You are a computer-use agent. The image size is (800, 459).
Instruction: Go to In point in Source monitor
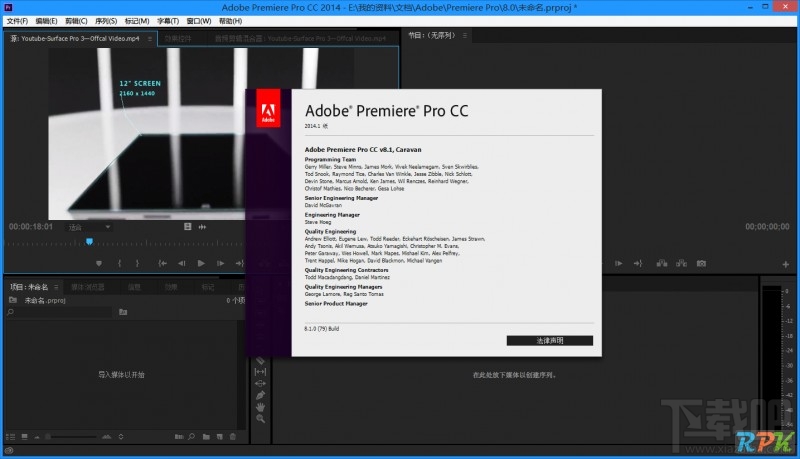tap(162, 263)
